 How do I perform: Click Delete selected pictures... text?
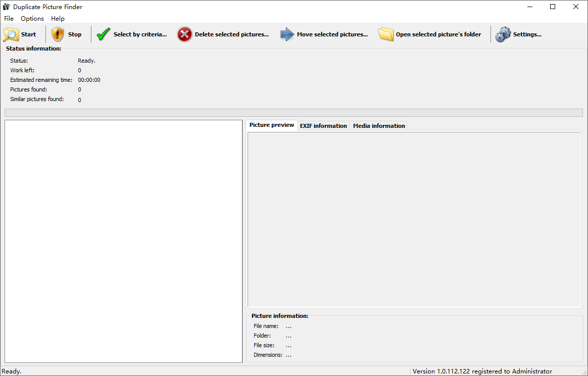tap(232, 34)
